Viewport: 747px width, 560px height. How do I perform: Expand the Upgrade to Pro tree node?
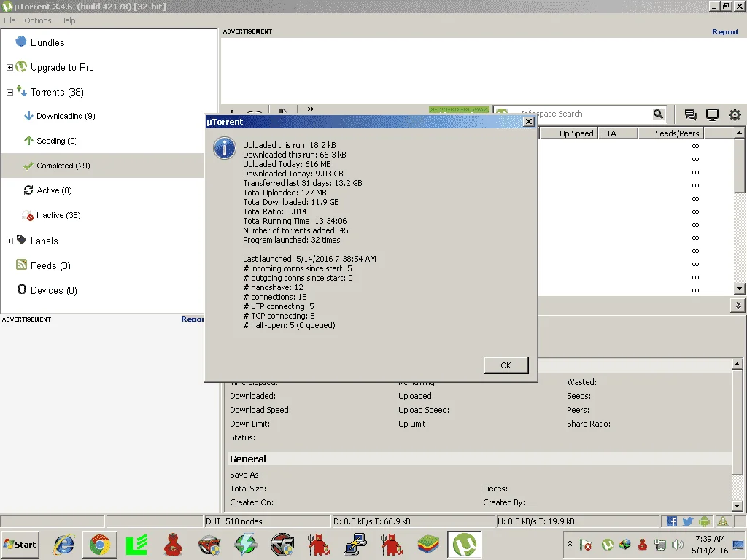(9, 68)
